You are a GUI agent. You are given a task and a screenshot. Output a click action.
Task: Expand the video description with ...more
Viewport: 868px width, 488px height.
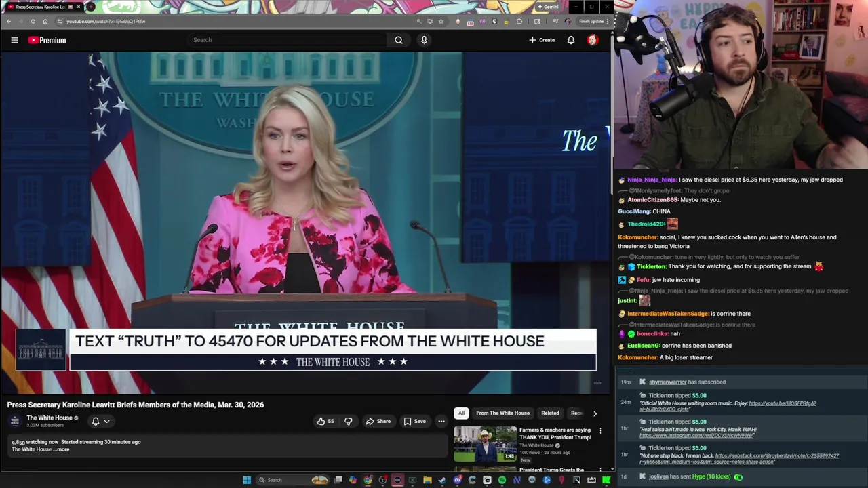pos(61,449)
